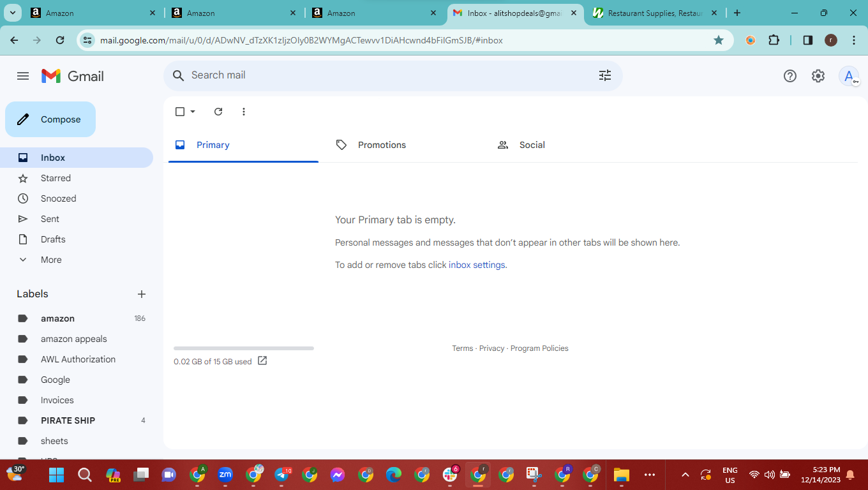The height and width of the screenshot is (490, 868).
Task: Create a new label with plus icon
Action: tap(142, 294)
